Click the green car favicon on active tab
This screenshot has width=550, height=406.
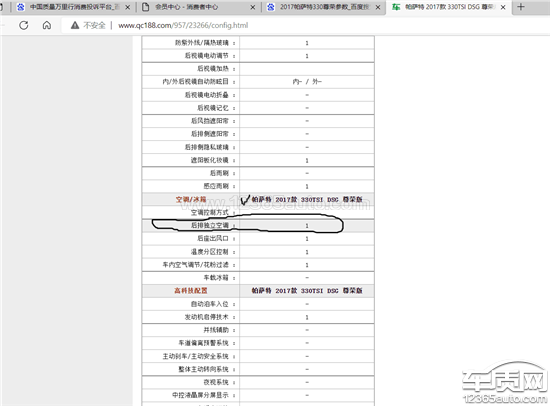point(396,7)
